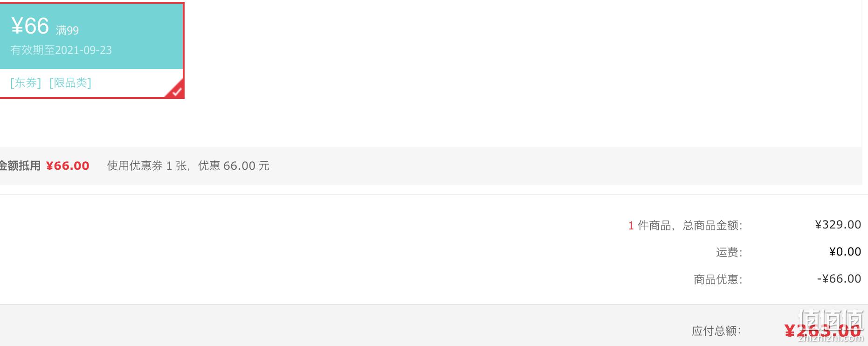
Task: Click the 运费 shipping label
Action: click(729, 253)
